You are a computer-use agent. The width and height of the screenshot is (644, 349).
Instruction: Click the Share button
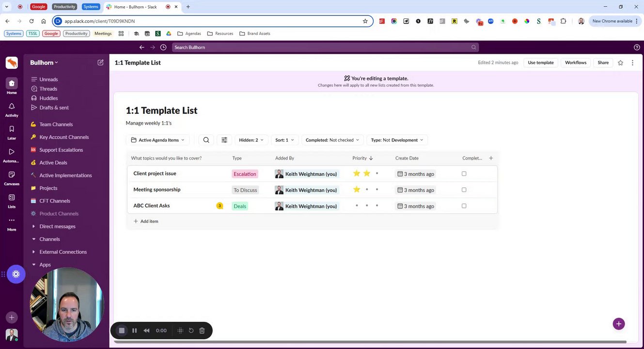tap(603, 63)
